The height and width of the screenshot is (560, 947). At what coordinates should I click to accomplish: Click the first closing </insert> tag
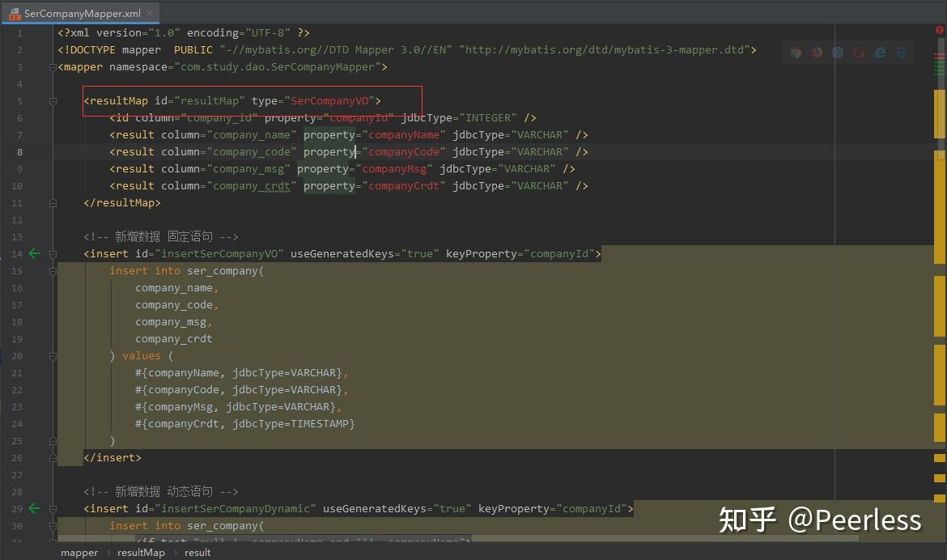point(113,457)
